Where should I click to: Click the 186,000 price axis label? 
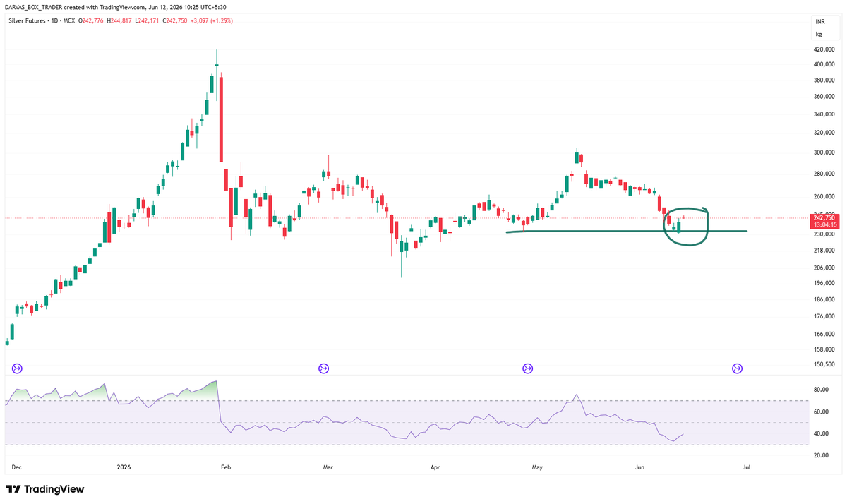click(x=825, y=300)
